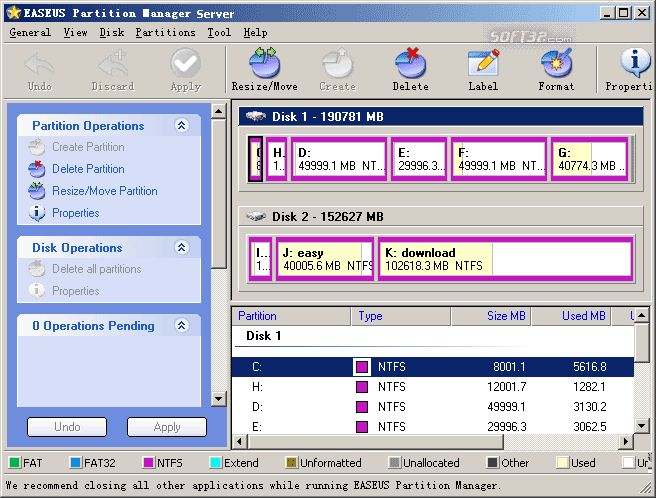Screen dimensions: 656x498
Task: Collapse the Partition Operations panel
Action: 182,126
